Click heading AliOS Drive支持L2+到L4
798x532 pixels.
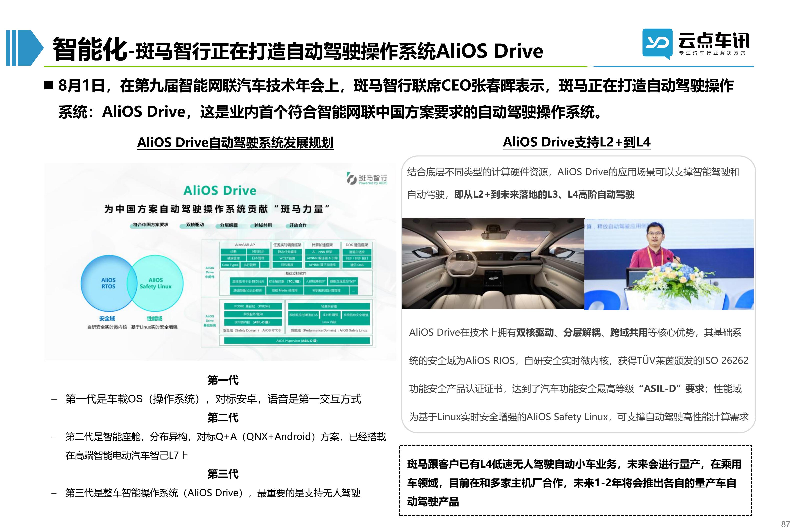tap(576, 142)
